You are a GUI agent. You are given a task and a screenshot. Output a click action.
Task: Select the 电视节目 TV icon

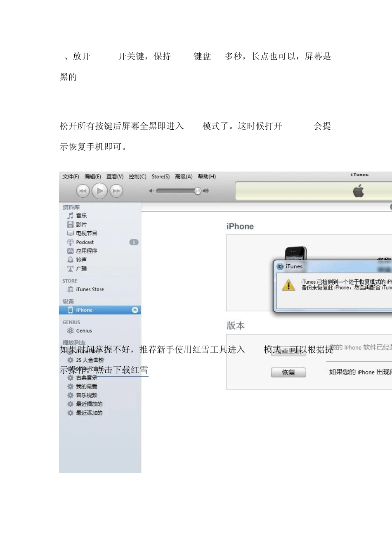tap(71, 233)
